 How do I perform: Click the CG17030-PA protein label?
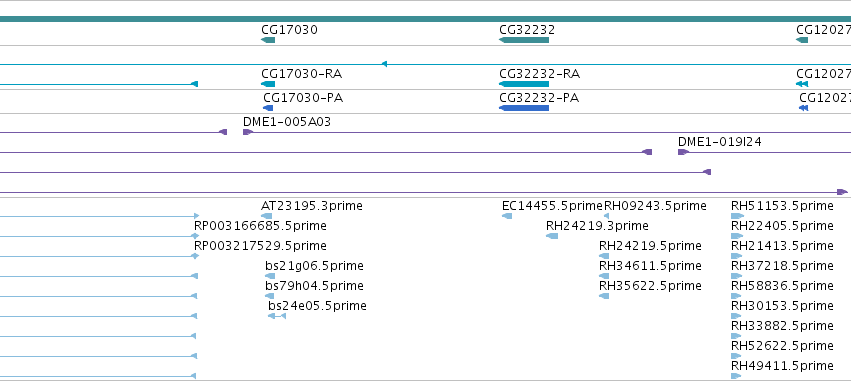(x=303, y=98)
